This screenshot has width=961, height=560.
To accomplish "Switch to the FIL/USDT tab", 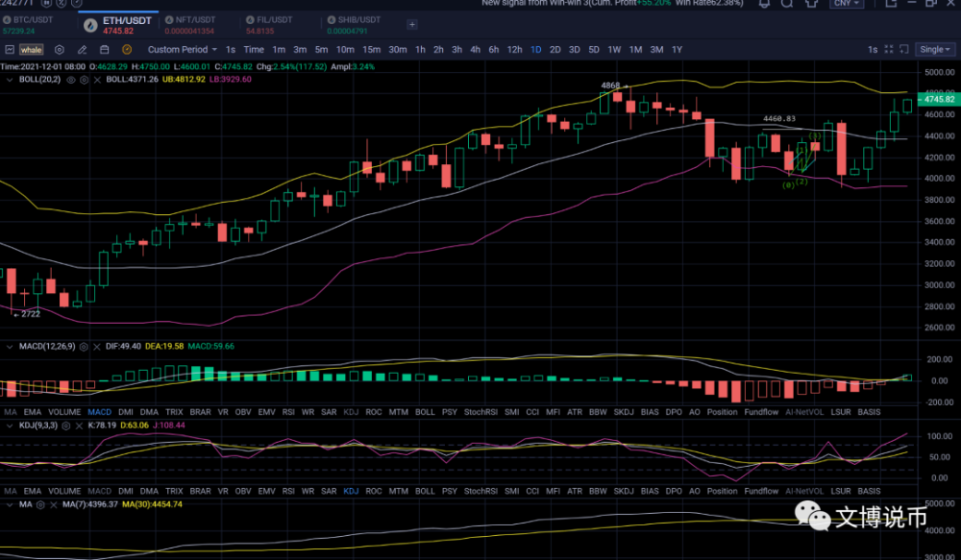I will click(x=269, y=25).
